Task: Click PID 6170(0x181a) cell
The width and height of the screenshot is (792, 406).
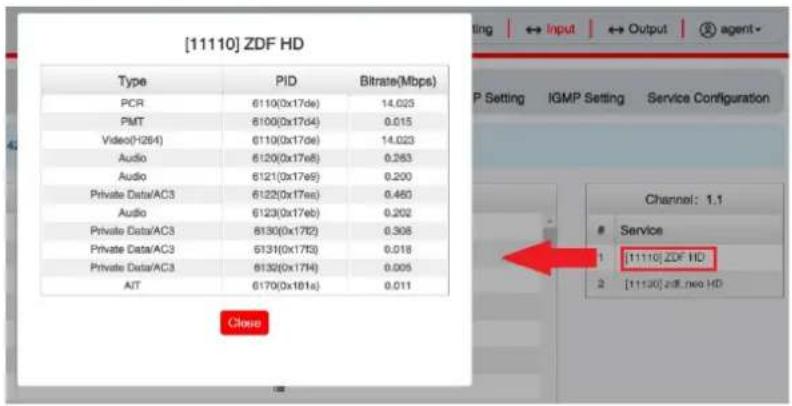Action: point(286,286)
